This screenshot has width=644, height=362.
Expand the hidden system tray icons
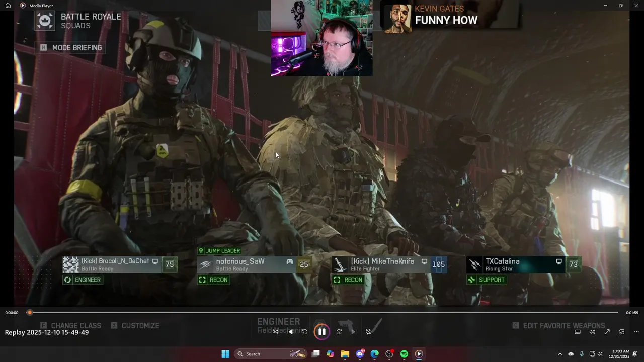560,354
